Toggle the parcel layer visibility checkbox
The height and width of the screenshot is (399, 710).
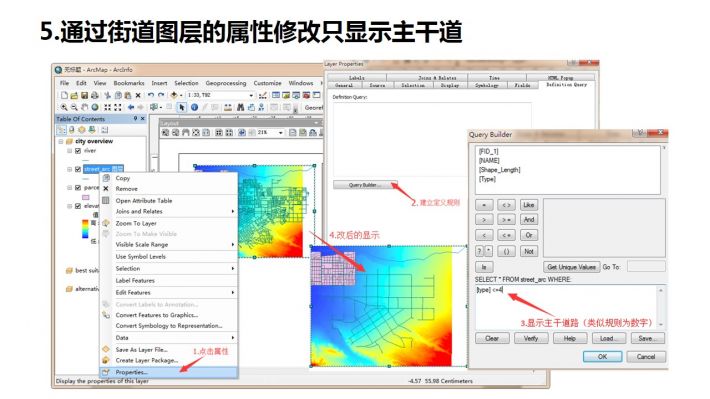coord(78,187)
